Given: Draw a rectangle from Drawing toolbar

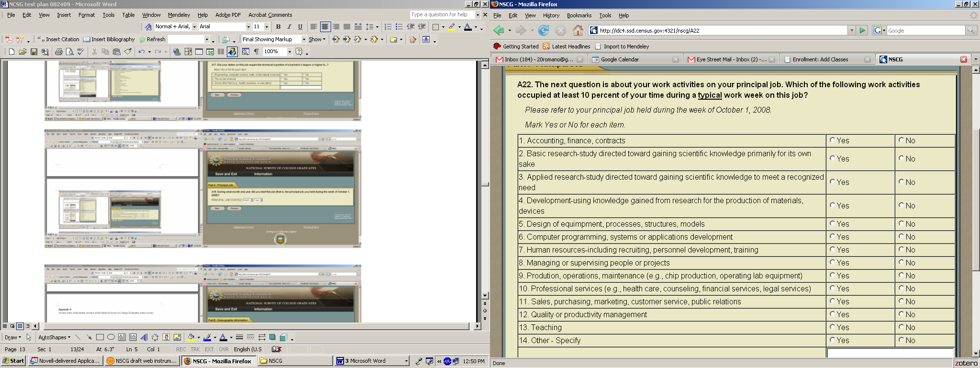Looking at the screenshot, I should (x=100, y=337).
